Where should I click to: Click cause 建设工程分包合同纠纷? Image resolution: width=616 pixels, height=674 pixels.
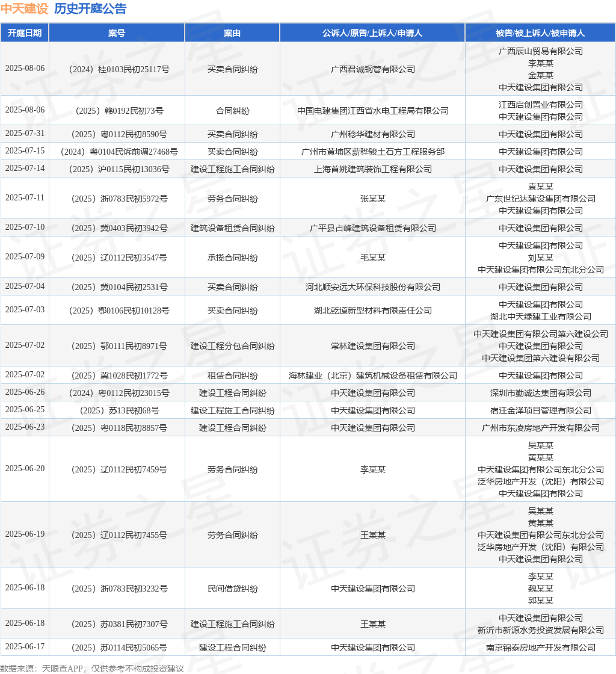pyautogui.click(x=232, y=347)
